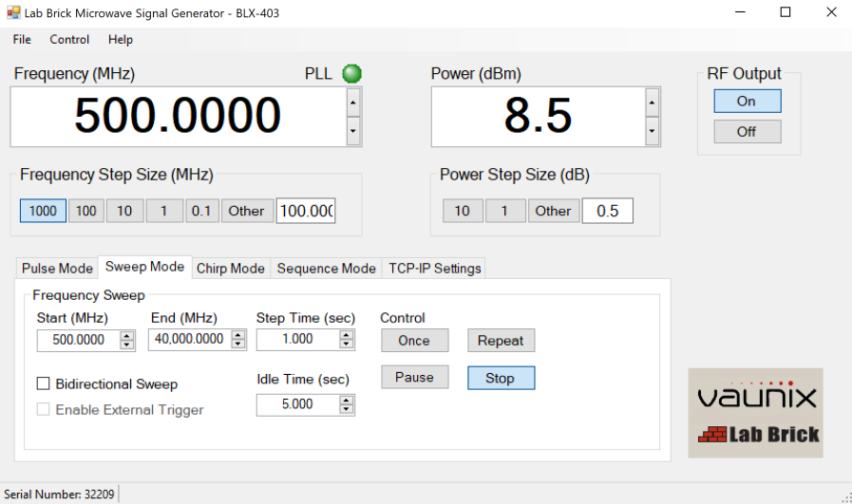
Task: Click the Repeat sweep button
Action: 501,341
